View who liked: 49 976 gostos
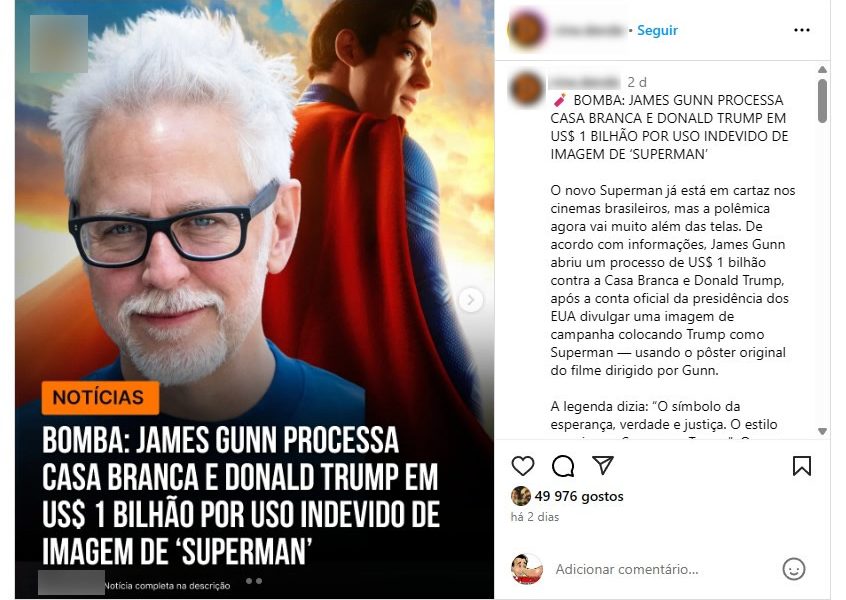The image size is (846, 600). 579,496
